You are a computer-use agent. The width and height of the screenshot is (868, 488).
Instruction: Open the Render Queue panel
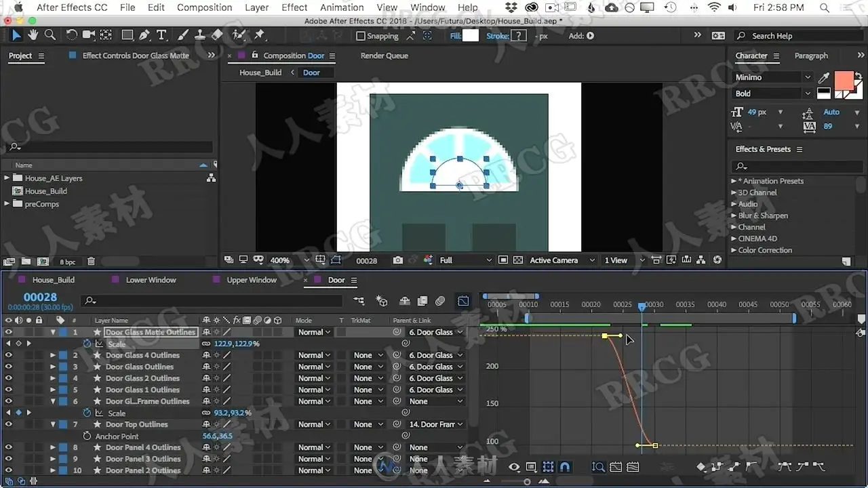384,56
